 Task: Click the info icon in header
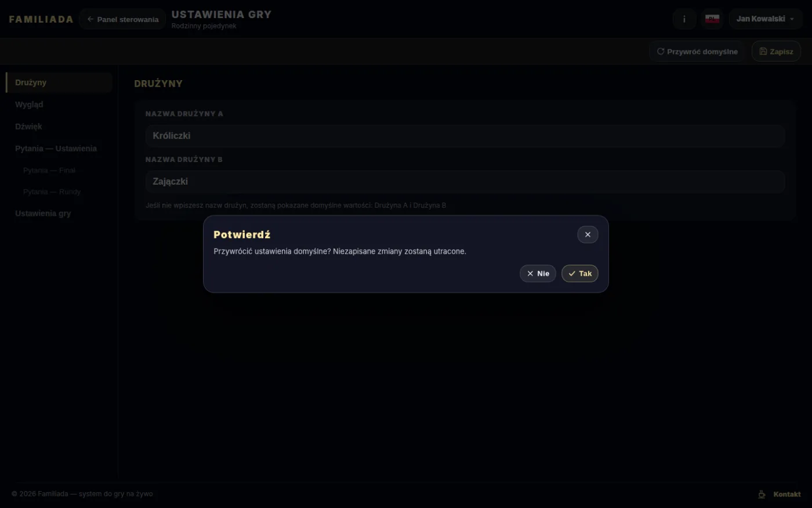pyautogui.click(x=684, y=19)
